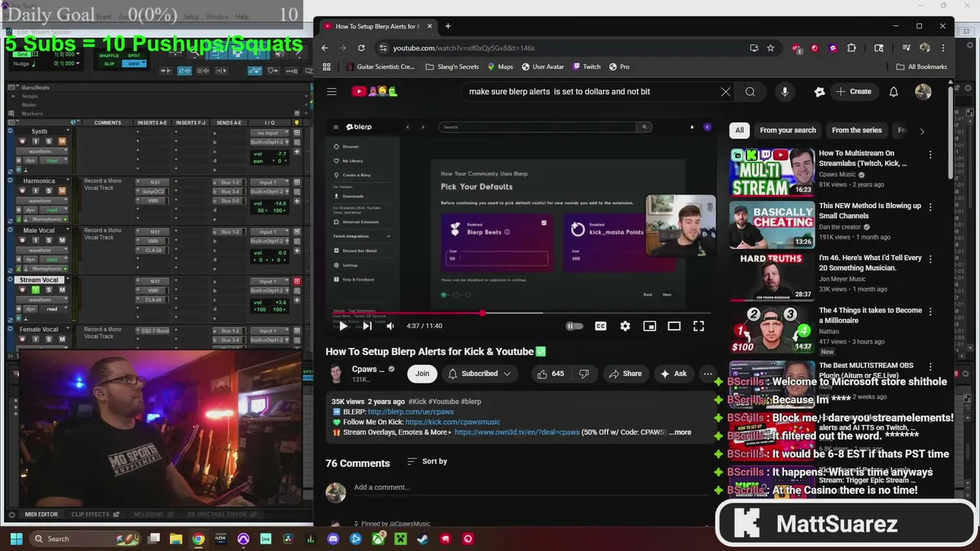The width and height of the screenshot is (980, 551).
Task: Select From your search chip
Action: 788,130
